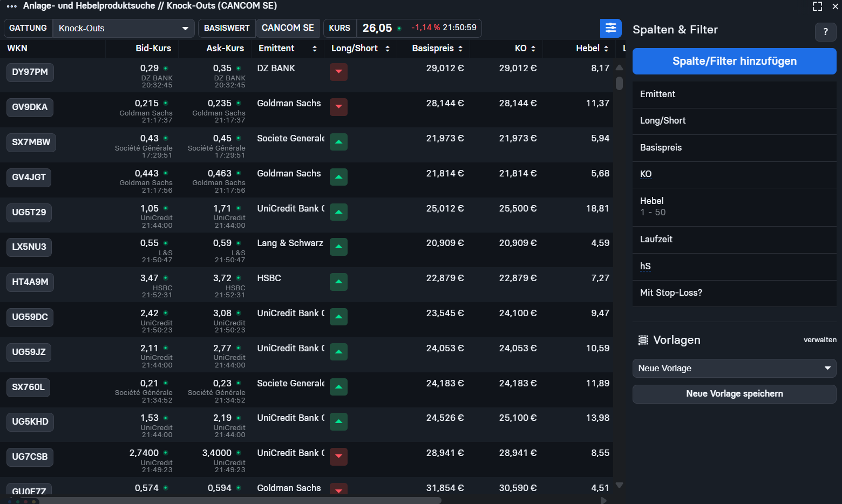Screen dimensions: 842x504
Task: Sort table by Basispreis column
Action: pyautogui.click(x=437, y=49)
